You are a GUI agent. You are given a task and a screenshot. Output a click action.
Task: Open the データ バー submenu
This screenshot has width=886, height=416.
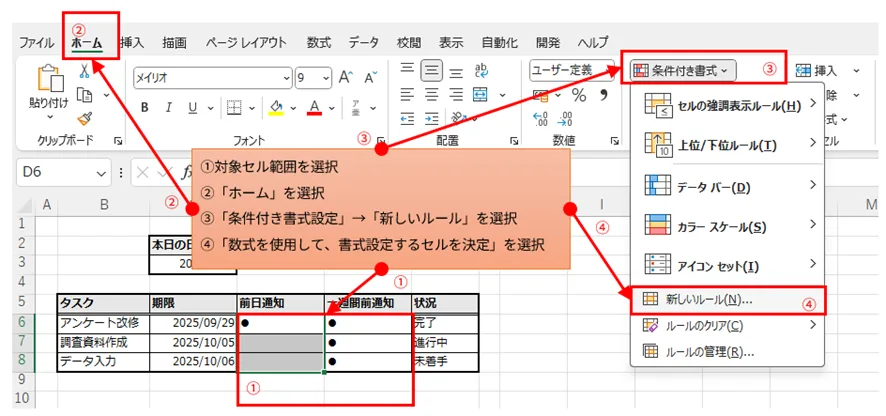(729, 187)
